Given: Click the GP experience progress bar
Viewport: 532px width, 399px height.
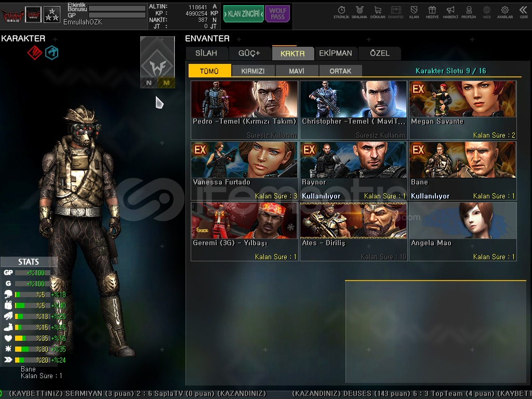Looking at the screenshot, I should coord(117,15).
